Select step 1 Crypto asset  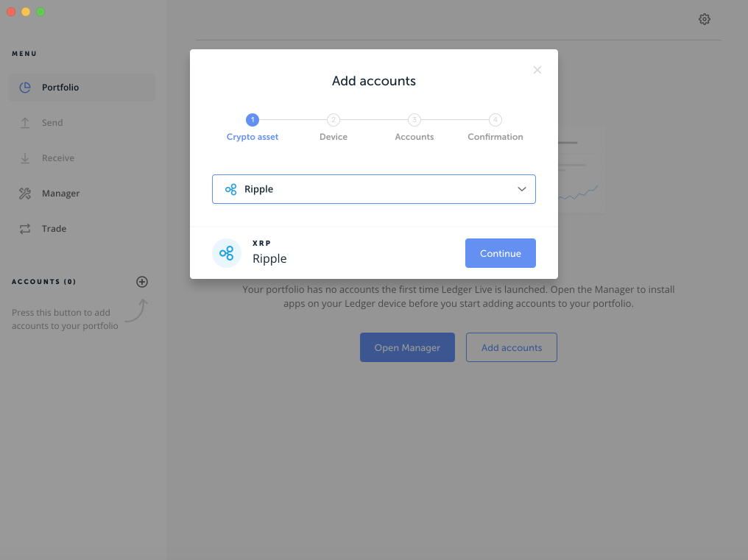click(253, 127)
